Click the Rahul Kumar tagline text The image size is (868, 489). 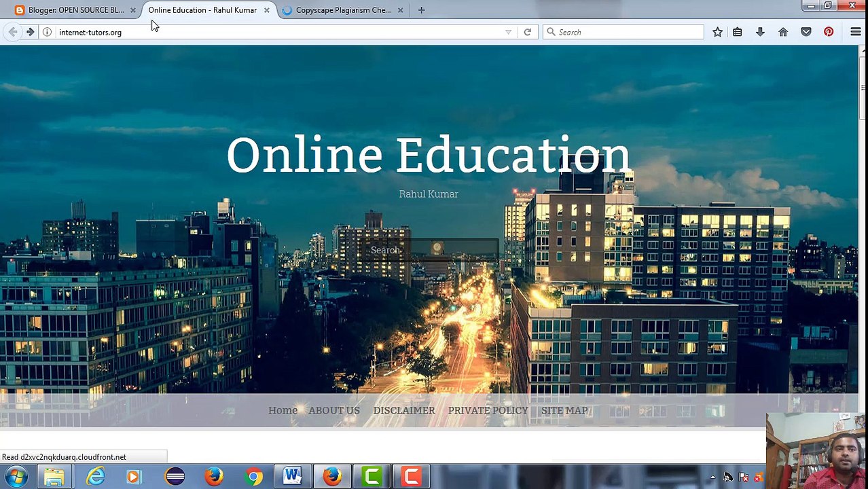pyautogui.click(x=429, y=194)
